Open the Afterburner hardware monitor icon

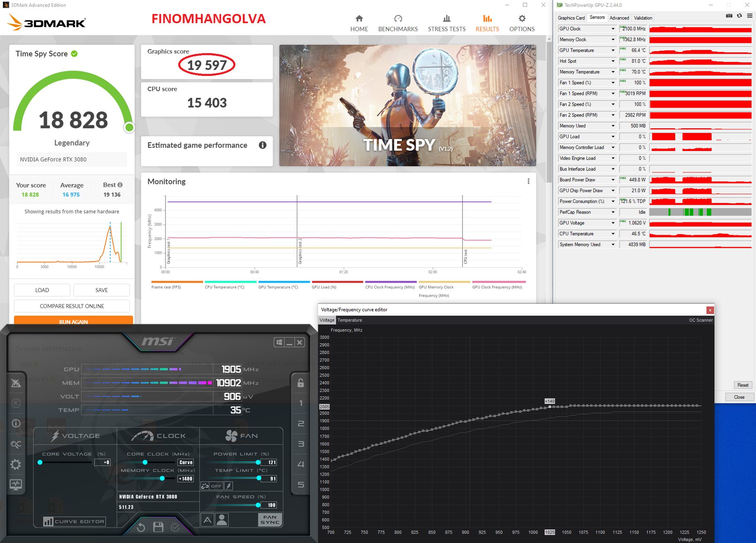tap(16, 485)
